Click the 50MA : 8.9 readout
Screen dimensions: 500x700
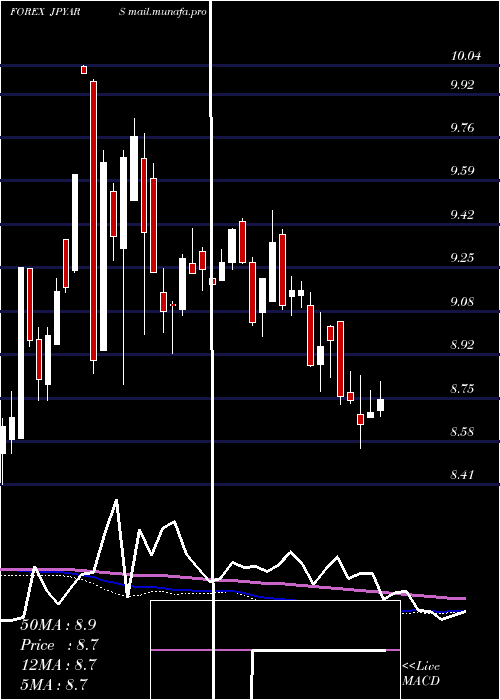point(58,625)
